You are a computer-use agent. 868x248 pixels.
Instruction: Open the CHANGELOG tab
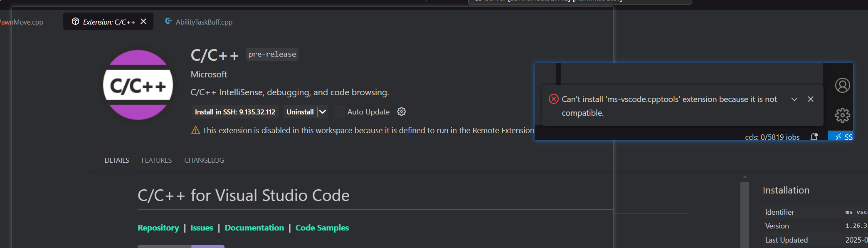pyautogui.click(x=204, y=160)
